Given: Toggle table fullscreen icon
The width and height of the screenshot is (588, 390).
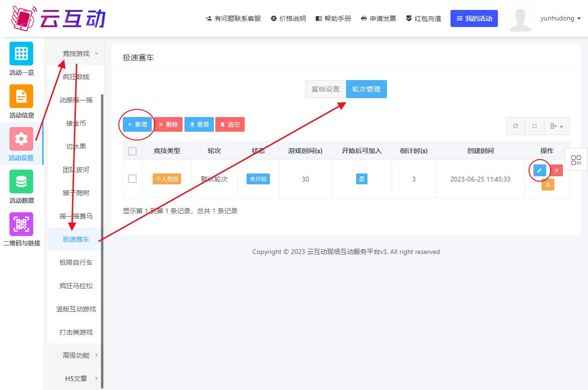Looking at the screenshot, I should (x=534, y=126).
